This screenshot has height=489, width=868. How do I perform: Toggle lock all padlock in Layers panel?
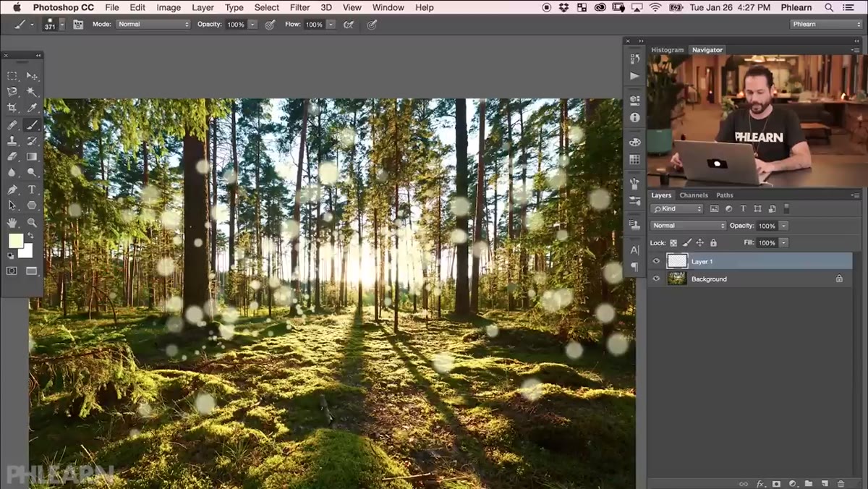pos(713,243)
